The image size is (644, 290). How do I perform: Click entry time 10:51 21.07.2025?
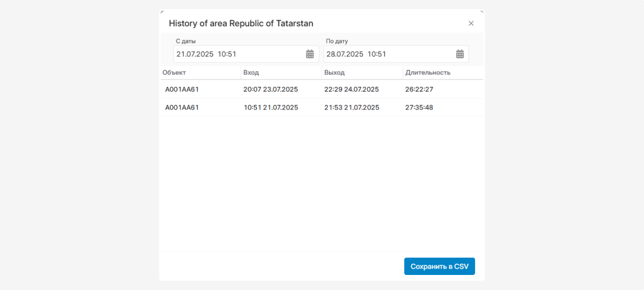pos(270,107)
